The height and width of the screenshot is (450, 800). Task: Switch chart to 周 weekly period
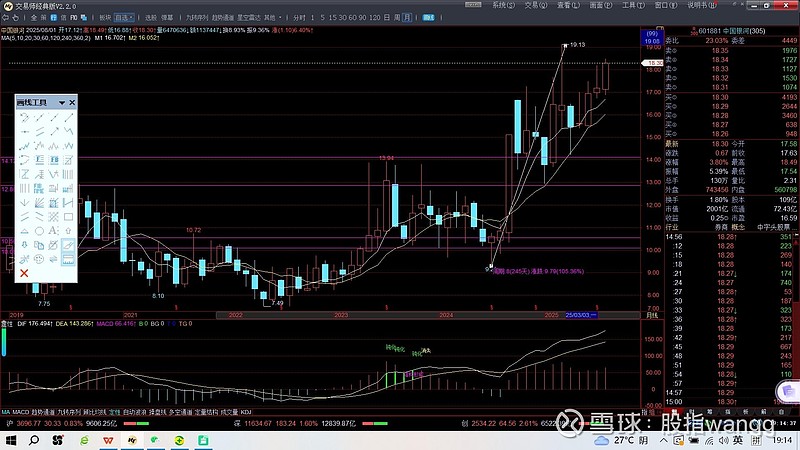point(397,17)
